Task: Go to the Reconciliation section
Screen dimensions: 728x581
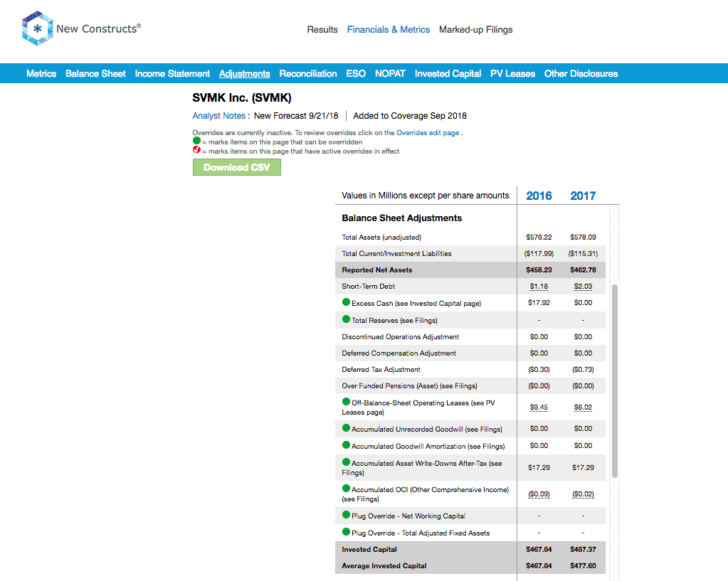Action: tap(308, 74)
